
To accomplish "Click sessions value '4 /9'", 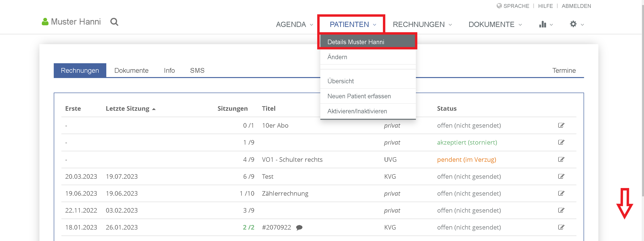I will pos(248,160).
